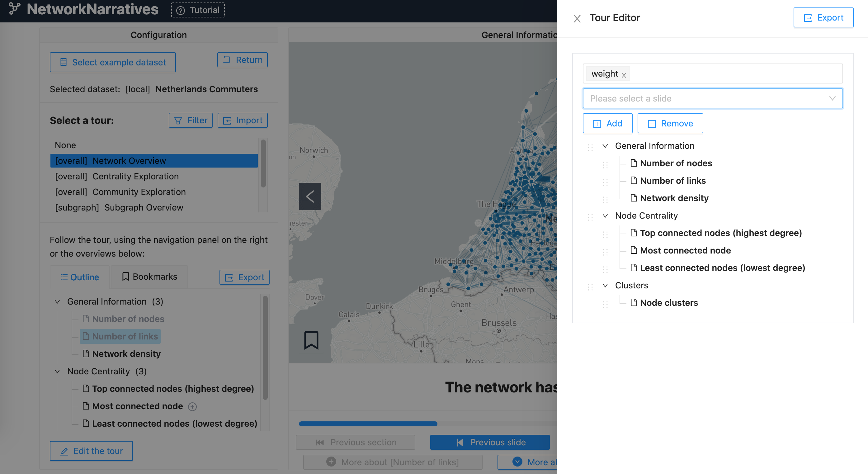Collapse Node Centrality in Tour Editor

[x=605, y=216]
